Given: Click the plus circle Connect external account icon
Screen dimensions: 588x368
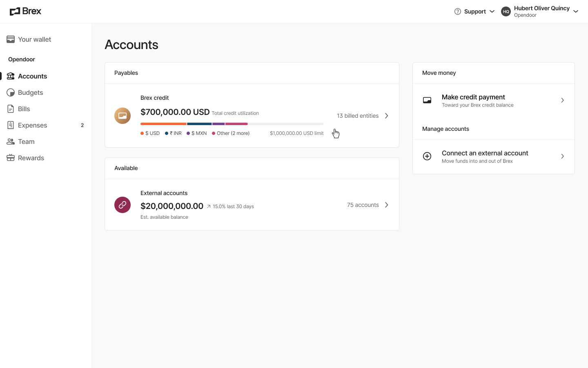Looking at the screenshot, I should coord(427,156).
